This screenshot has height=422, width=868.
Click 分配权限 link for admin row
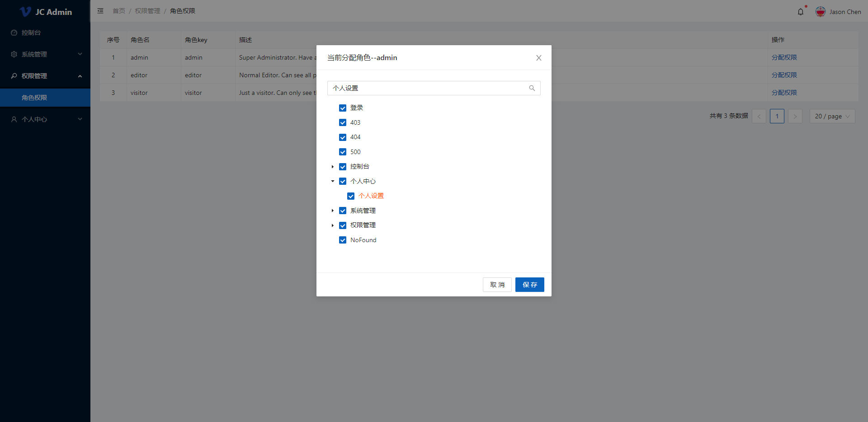(784, 57)
